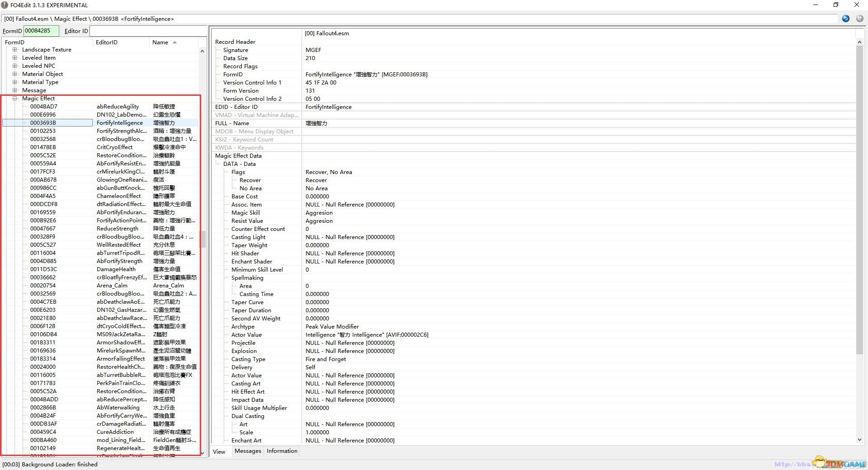The width and height of the screenshot is (868, 470).
Task: Select the FortifyIntelligence record row
Action: (100, 123)
